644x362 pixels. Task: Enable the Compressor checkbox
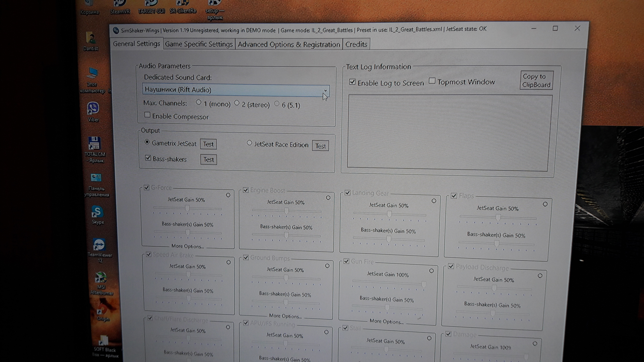click(147, 115)
